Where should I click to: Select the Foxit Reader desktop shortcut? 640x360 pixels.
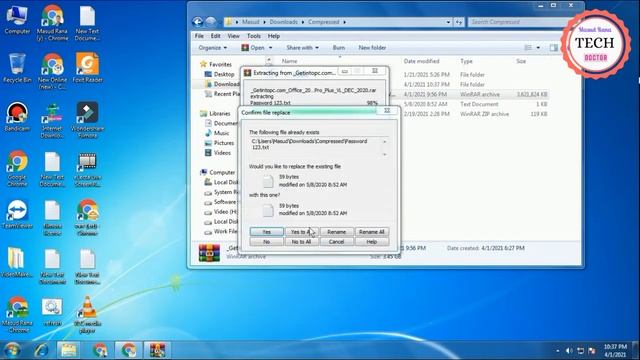[87, 68]
